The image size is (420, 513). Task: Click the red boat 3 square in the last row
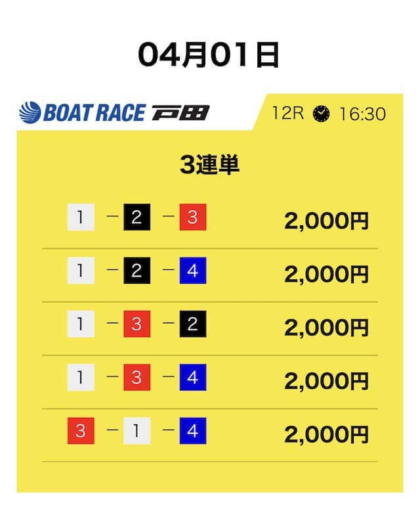(81, 431)
